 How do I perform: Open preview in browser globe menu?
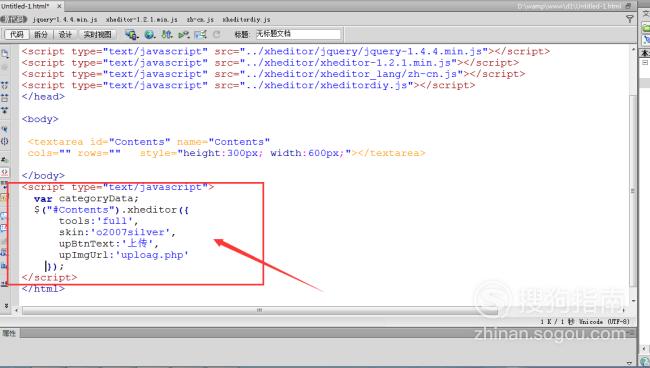tap(150, 35)
